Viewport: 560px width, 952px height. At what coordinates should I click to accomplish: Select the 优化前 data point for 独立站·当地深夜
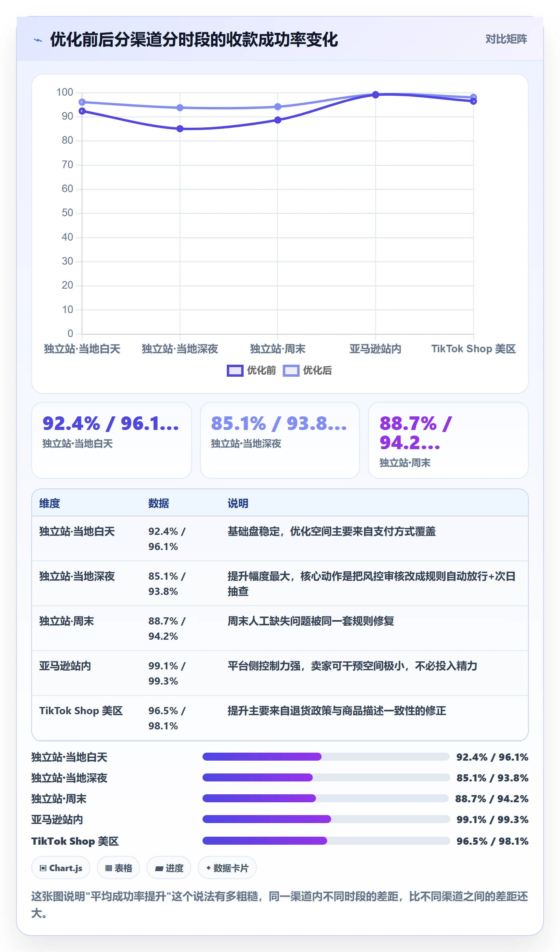coord(180,129)
